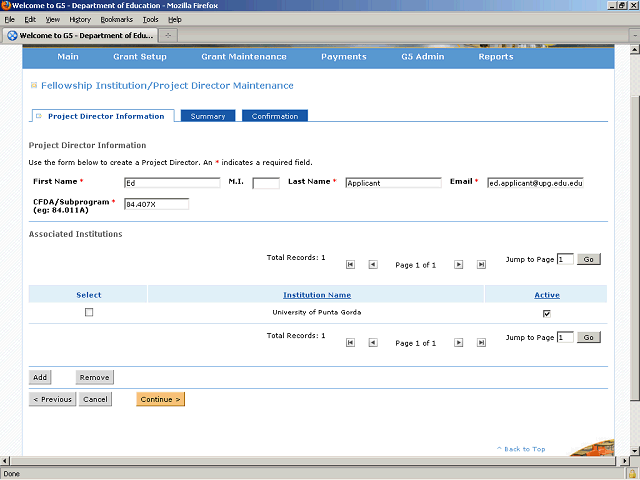Go to first page in upper pager

coord(350,264)
